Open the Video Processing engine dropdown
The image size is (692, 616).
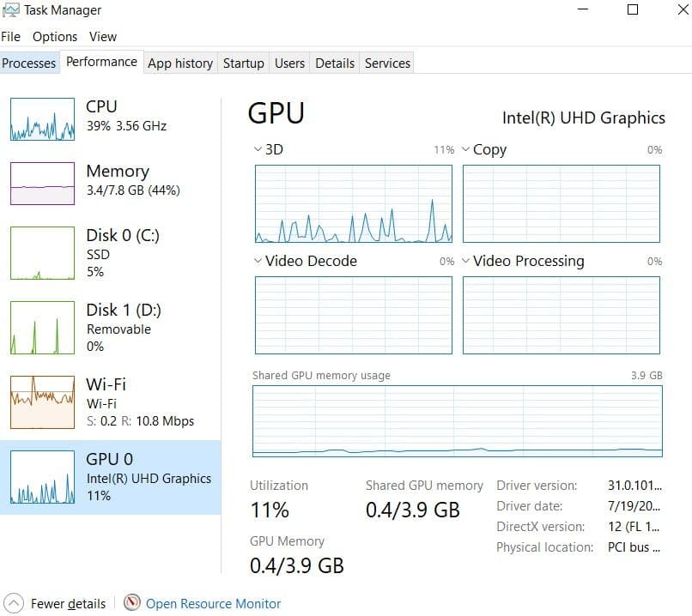coord(464,261)
